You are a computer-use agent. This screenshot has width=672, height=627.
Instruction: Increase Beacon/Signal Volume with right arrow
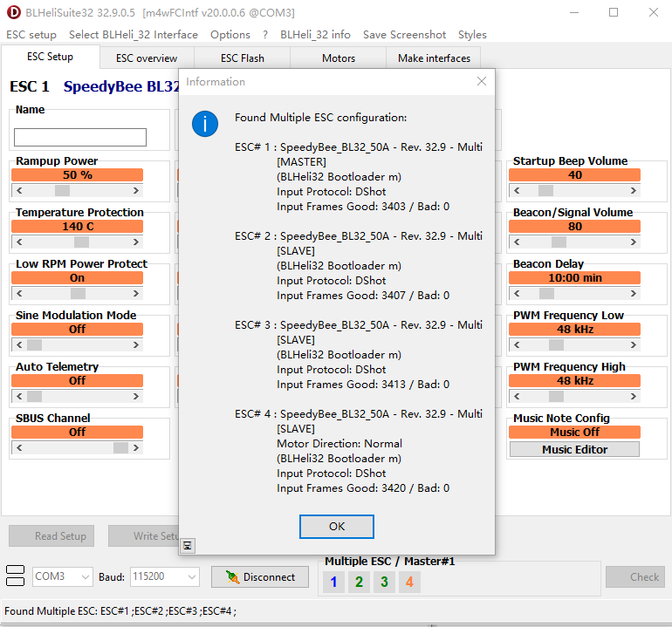point(634,242)
